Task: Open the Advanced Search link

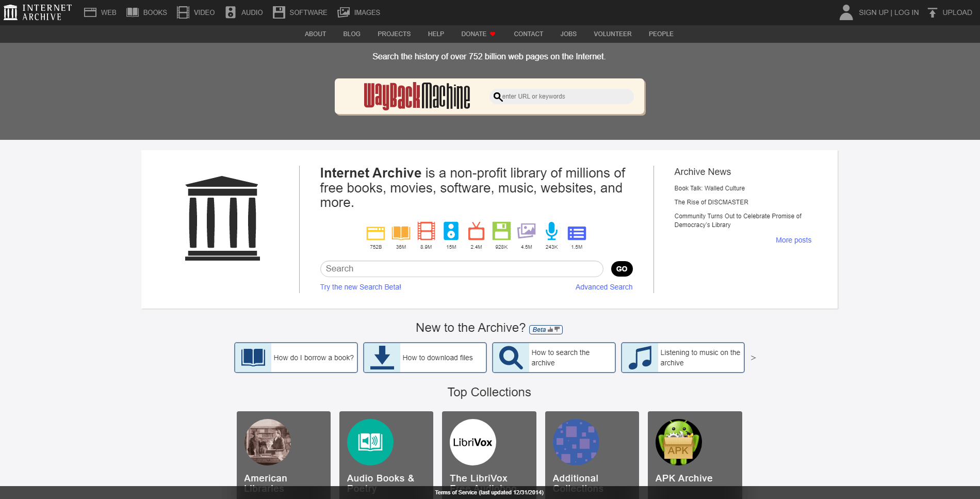Action: coord(603,287)
